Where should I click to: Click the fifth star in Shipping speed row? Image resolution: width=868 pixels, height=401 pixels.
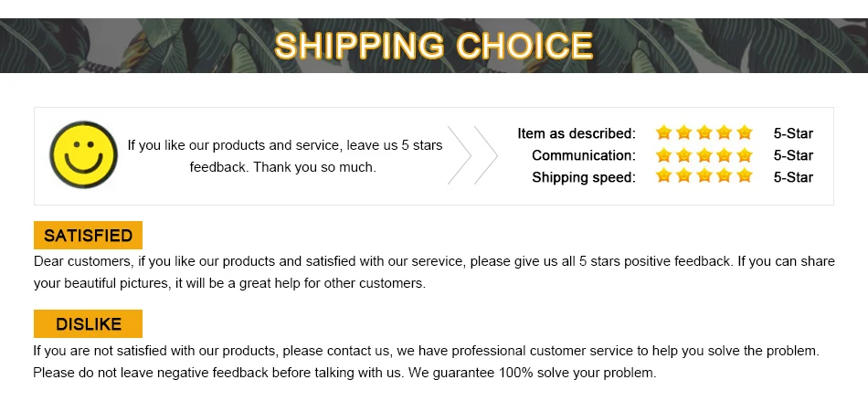coord(745,176)
